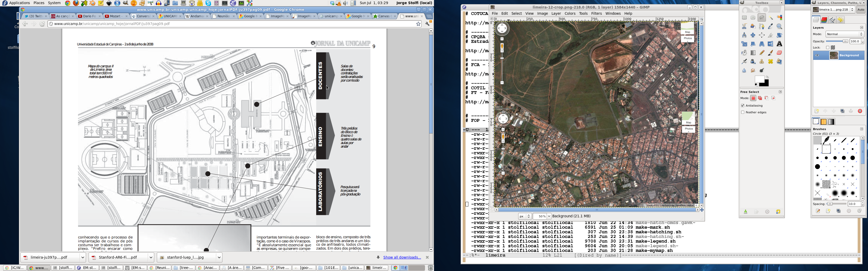Open the Colors menu in GIMP
Screen dimensions: 868x271
point(570,13)
